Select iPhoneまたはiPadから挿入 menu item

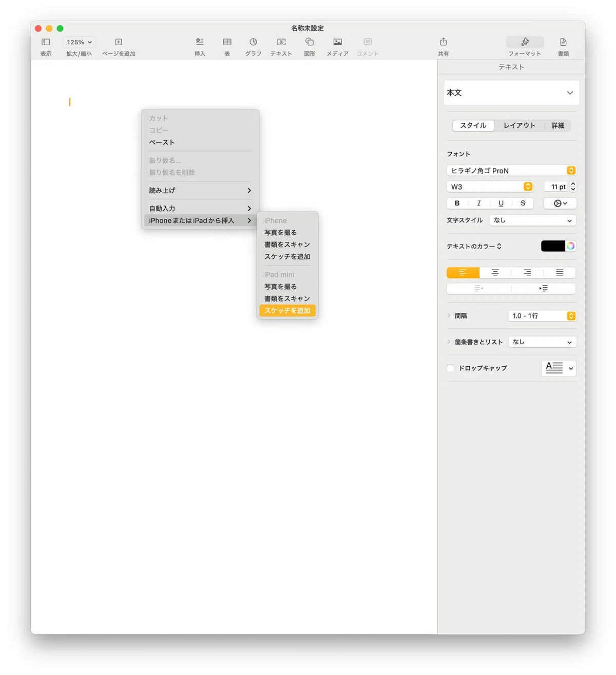tap(200, 220)
